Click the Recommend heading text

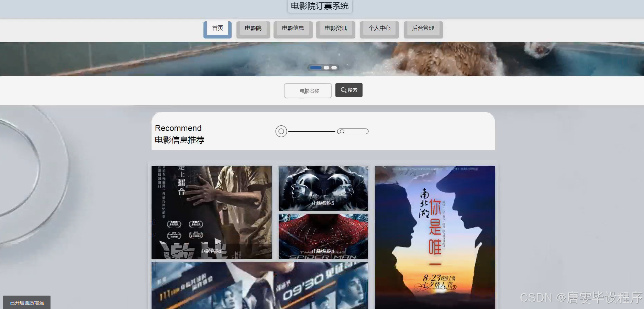[178, 128]
